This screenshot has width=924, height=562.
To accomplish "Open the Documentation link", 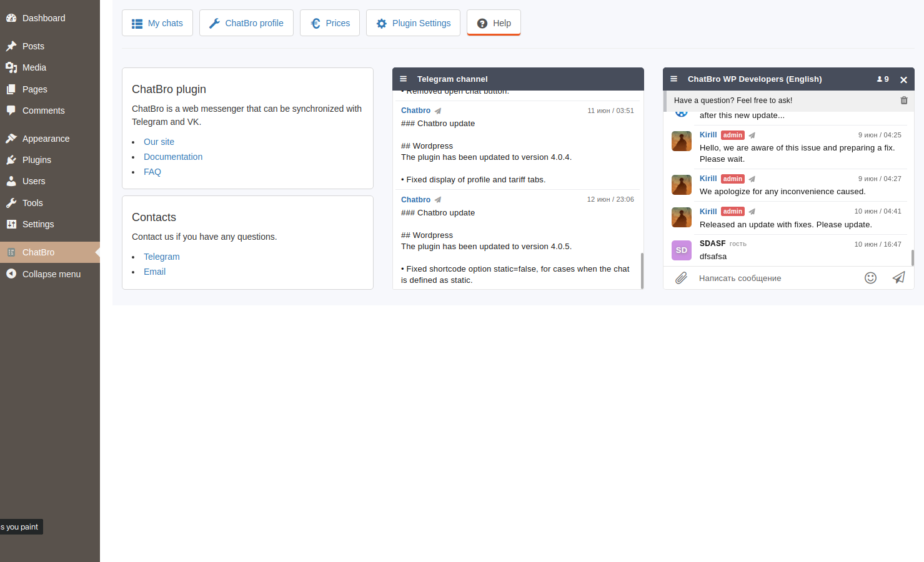I will pos(173,157).
